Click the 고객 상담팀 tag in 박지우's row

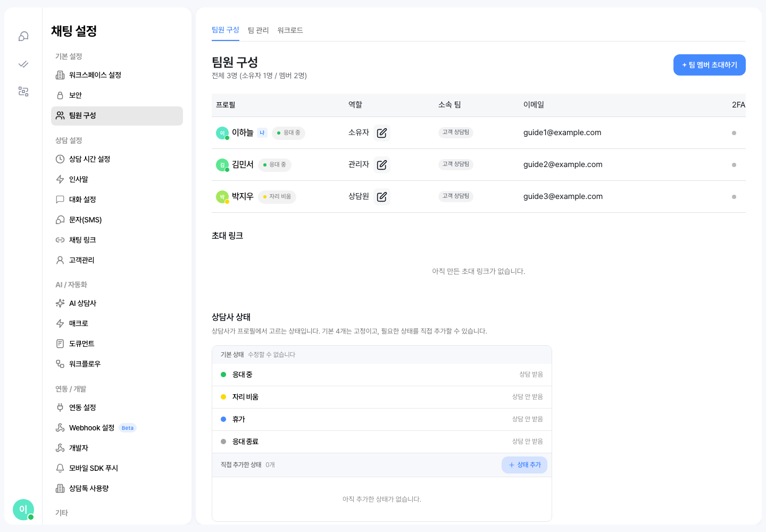click(x=456, y=196)
